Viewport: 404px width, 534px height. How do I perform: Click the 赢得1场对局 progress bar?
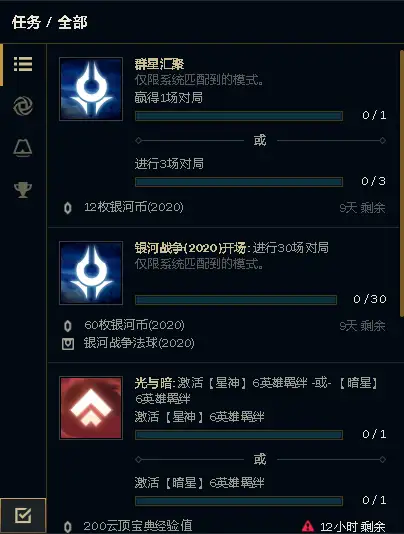coord(239,116)
